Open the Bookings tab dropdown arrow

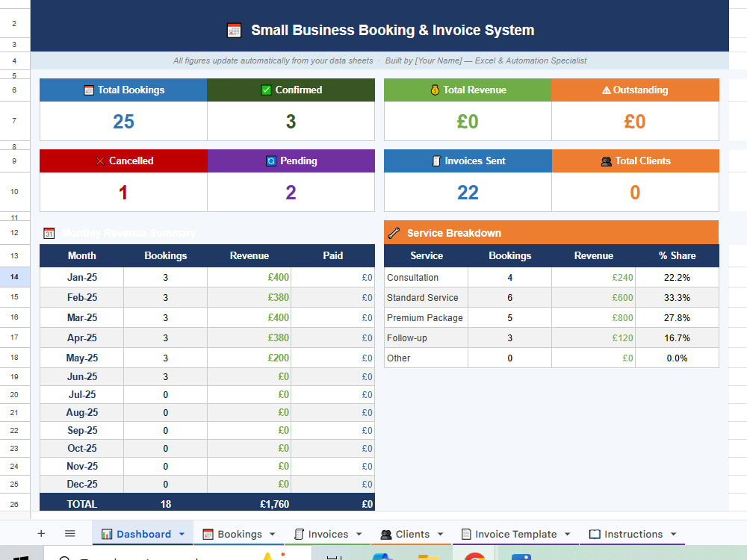pos(273,535)
